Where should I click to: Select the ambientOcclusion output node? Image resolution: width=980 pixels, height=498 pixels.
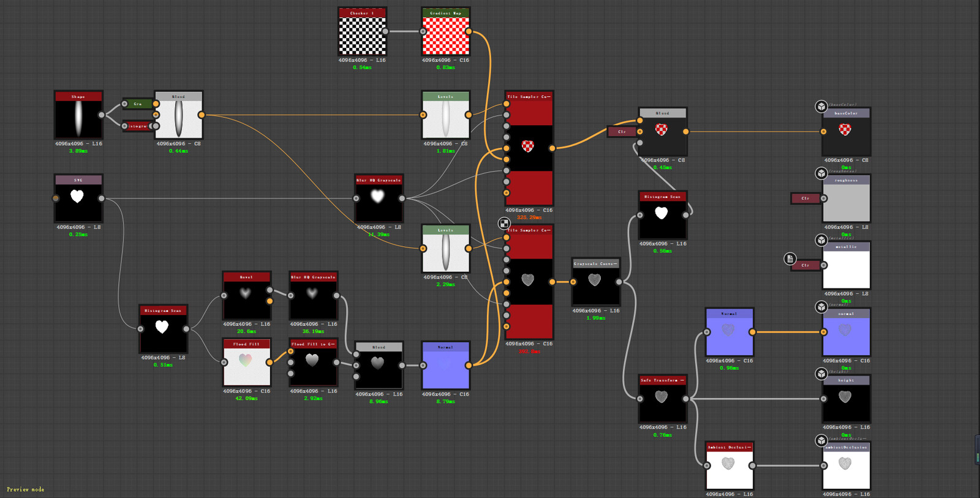(846, 466)
